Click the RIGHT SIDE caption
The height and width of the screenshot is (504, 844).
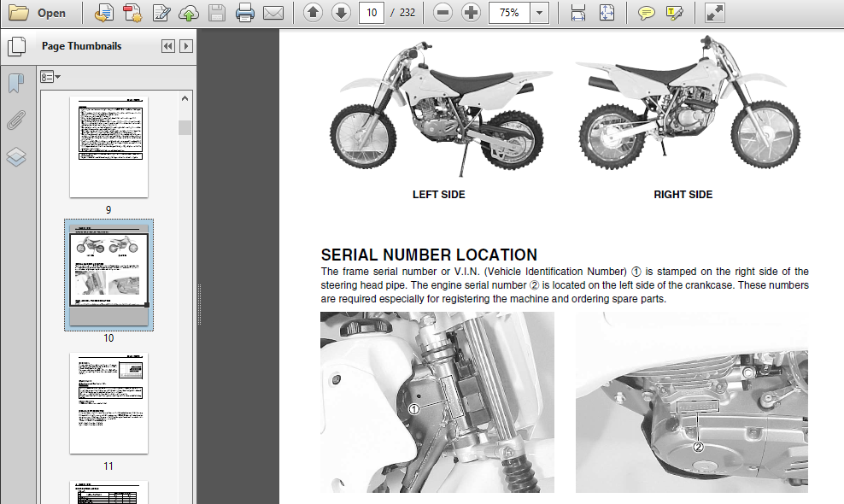683,195
